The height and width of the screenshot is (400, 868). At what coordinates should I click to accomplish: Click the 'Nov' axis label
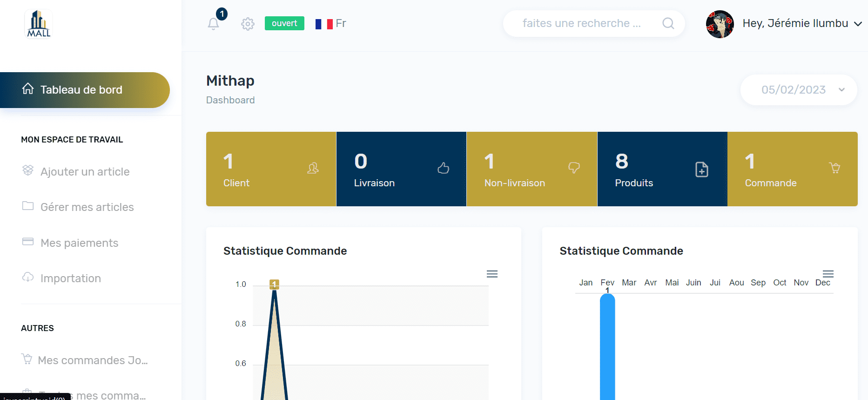pos(801,283)
